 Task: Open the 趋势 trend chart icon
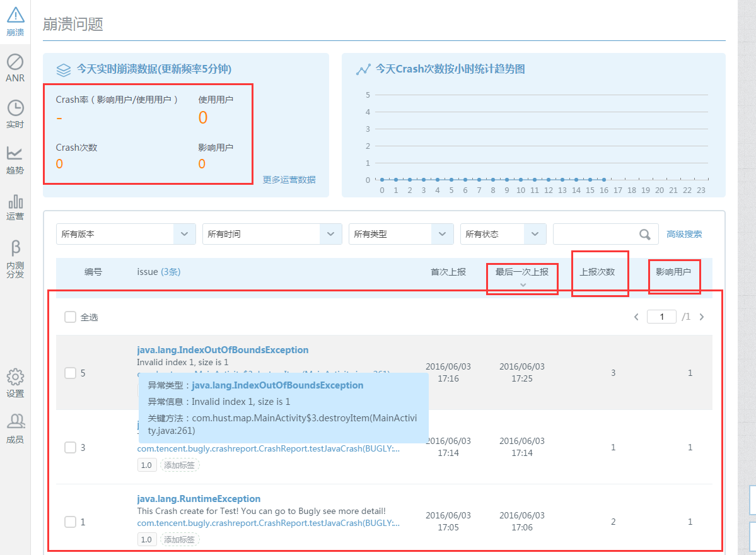click(x=15, y=160)
